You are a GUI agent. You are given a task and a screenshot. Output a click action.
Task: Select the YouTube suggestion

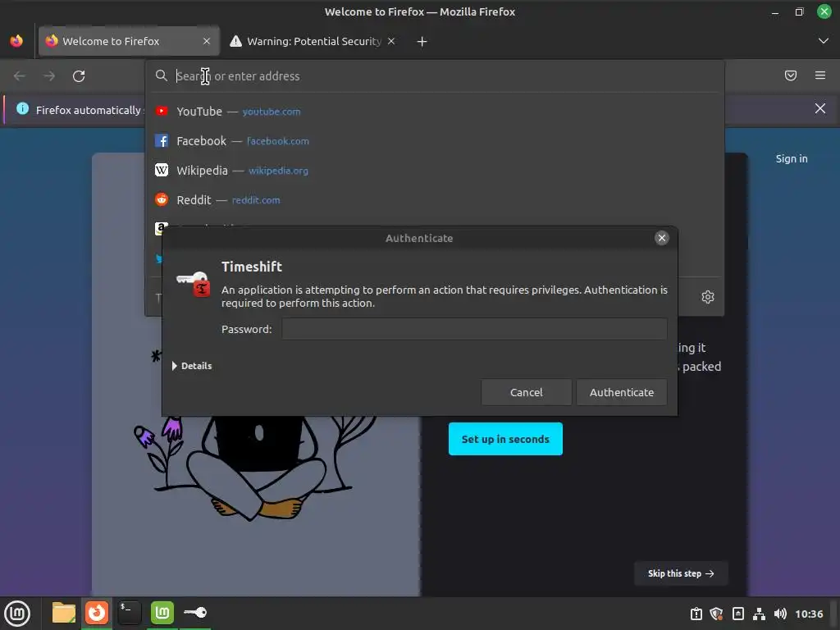coord(435,112)
